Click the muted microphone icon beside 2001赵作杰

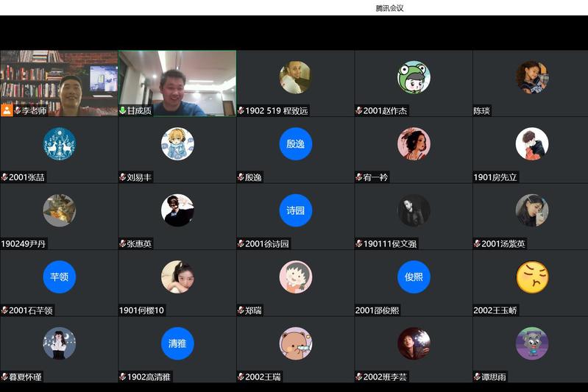coord(359,110)
